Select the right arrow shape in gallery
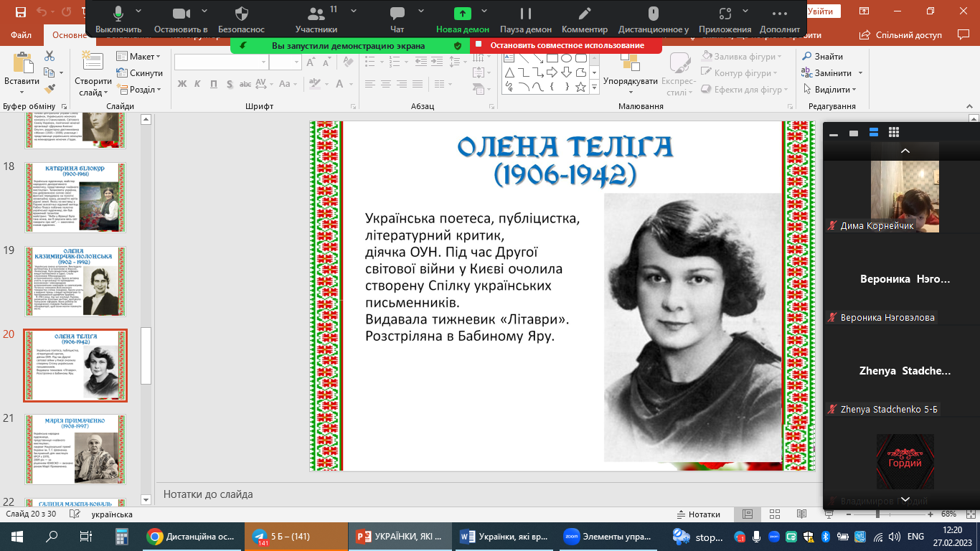980x551 pixels. 552,72
